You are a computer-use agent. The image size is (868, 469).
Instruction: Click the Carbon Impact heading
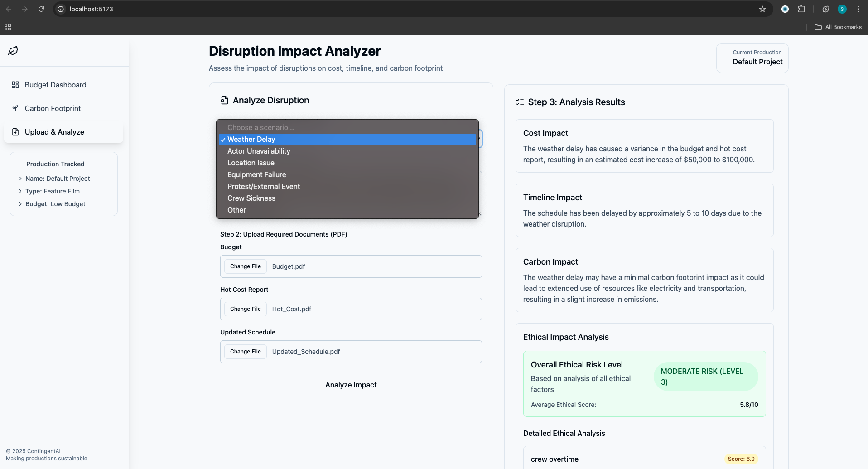[x=550, y=262]
